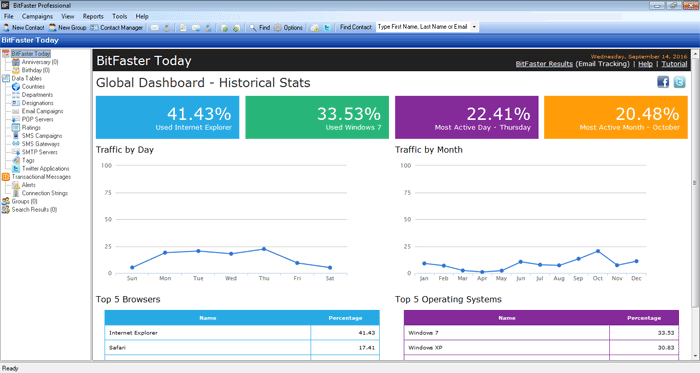700x373 pixels.
Task: Open the Campaigns menu
Action: pyautogui.click(x=37, y=17)
